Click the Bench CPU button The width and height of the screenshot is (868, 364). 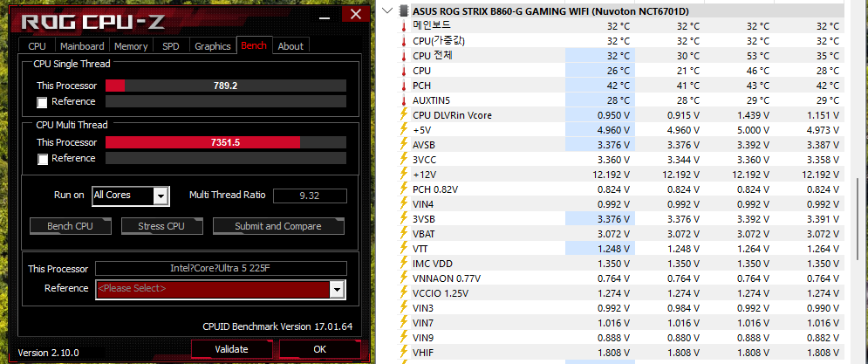point(70,226)
